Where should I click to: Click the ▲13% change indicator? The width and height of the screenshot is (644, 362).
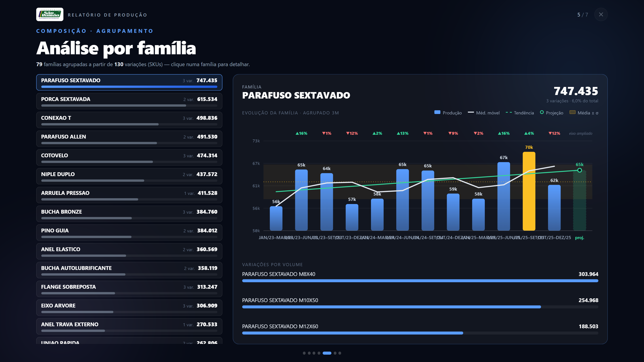(x=402, y=133)
